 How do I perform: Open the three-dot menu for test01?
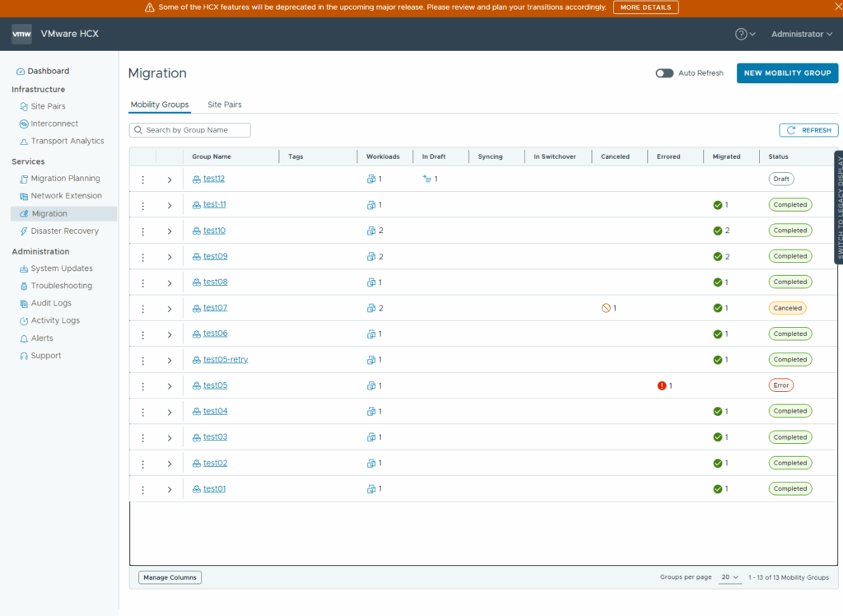point(142,489)
